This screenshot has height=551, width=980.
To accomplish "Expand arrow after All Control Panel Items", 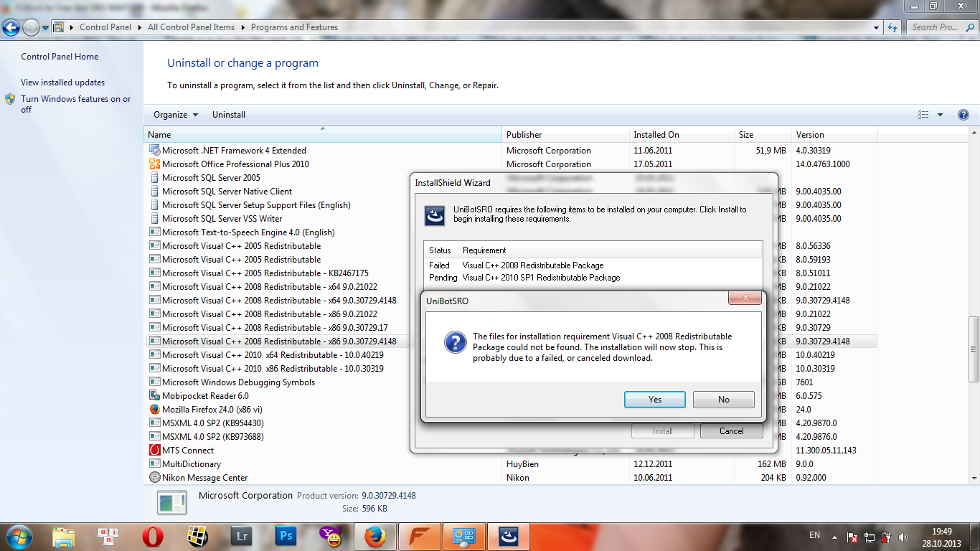I will click(242, 27).
